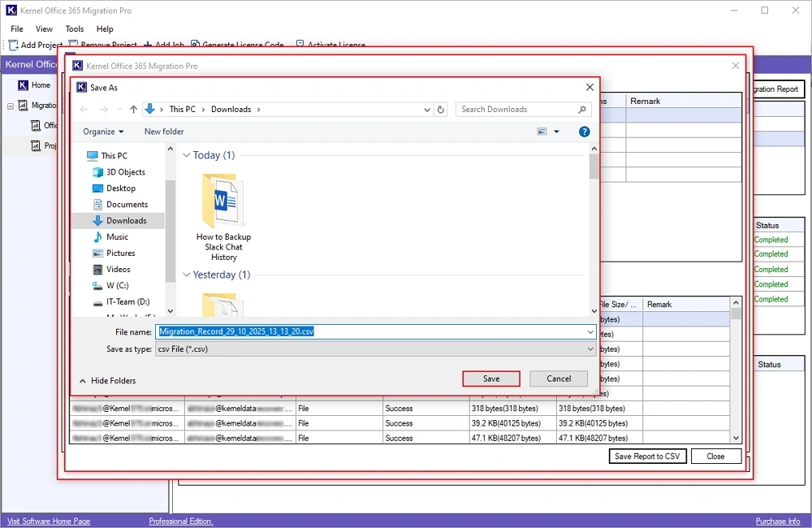Click the Save button
This screenshot has width=812, height=528.
pyautogui.click(x=491, y=379)
